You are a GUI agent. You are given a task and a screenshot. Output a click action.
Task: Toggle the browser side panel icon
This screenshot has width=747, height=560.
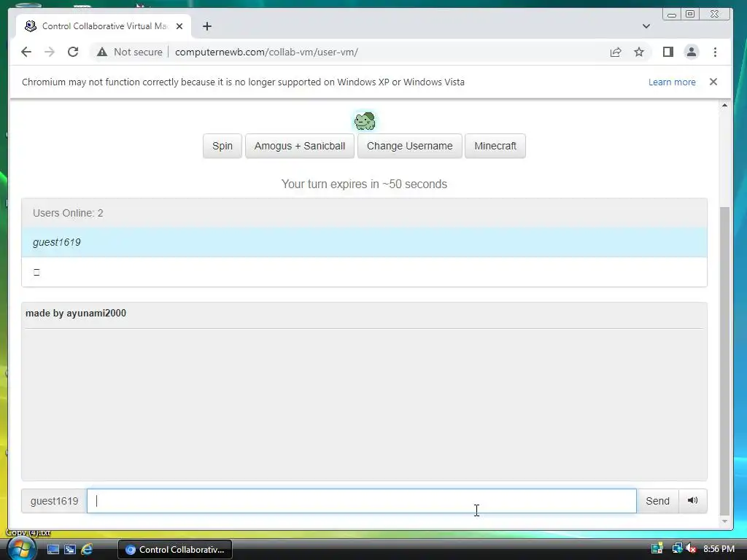click(668, 52)
